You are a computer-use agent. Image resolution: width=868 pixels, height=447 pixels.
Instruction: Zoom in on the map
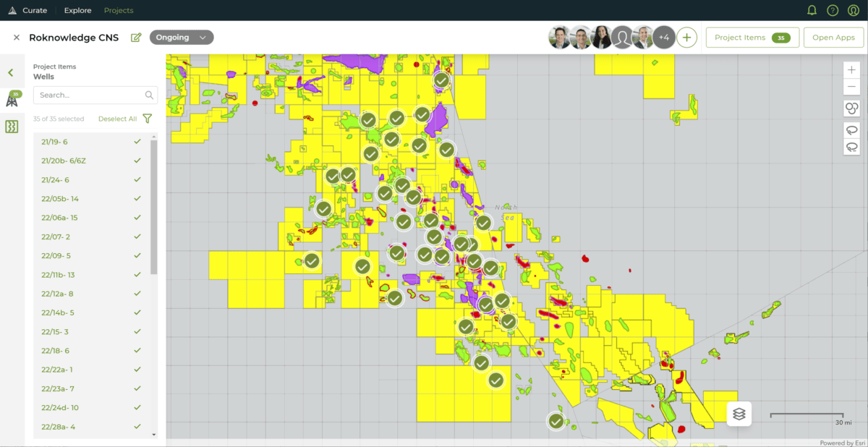(x=851, y=70)
